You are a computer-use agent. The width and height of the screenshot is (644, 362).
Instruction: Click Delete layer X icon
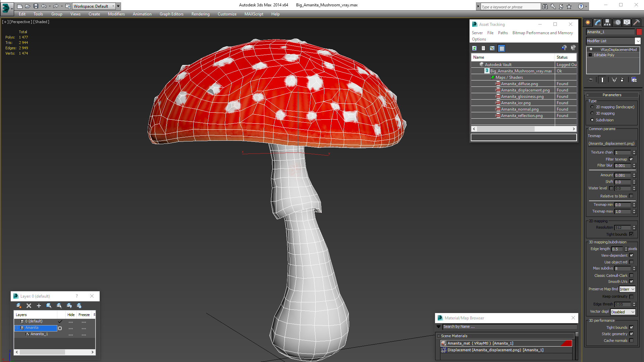point(29,306)
